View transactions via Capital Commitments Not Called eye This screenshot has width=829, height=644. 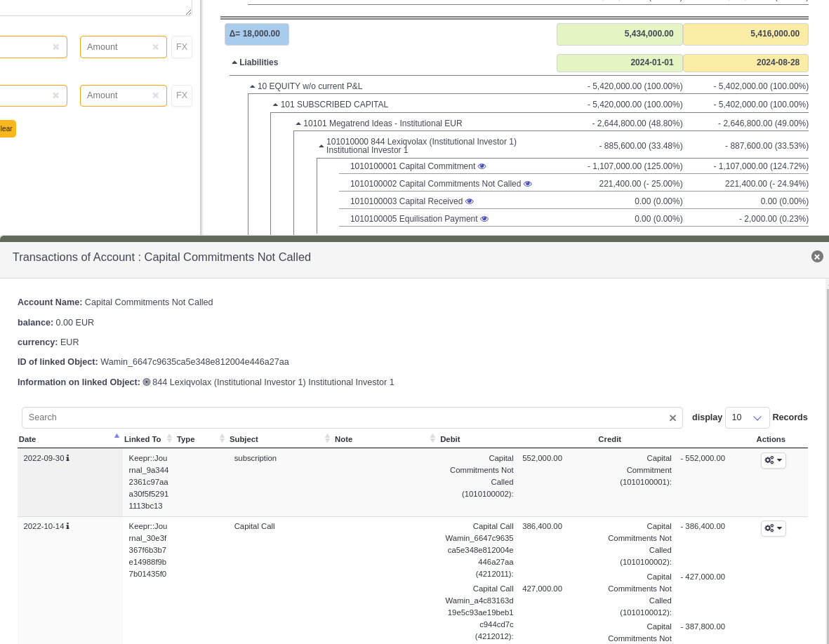pyautogui.click(x=528, y=184)
